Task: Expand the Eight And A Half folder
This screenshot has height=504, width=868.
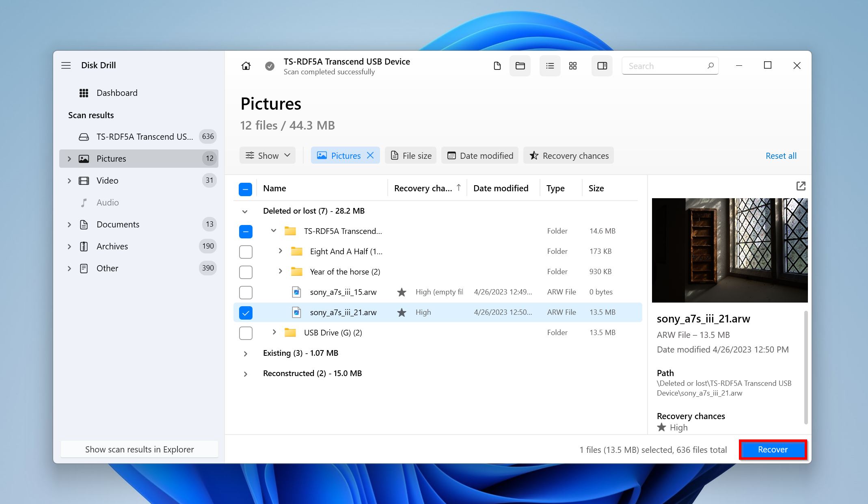Action: pyautogui.click(x=280, y=251)
